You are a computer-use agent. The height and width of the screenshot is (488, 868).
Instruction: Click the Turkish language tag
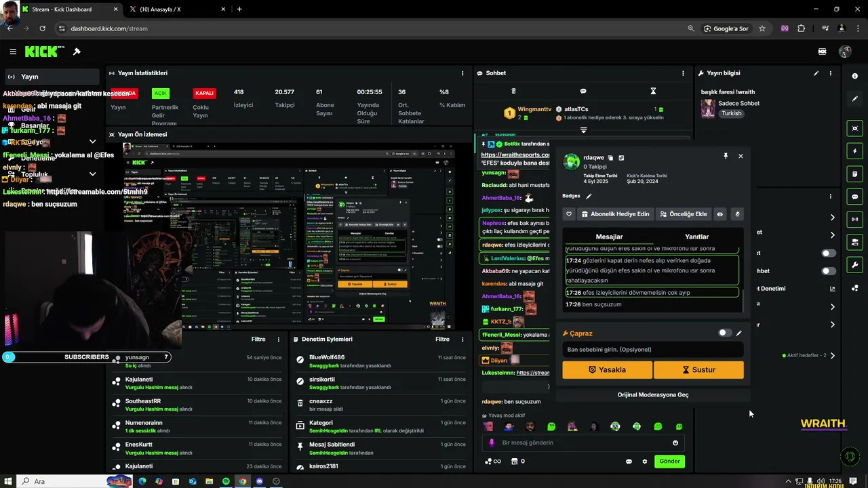point(731,113)
